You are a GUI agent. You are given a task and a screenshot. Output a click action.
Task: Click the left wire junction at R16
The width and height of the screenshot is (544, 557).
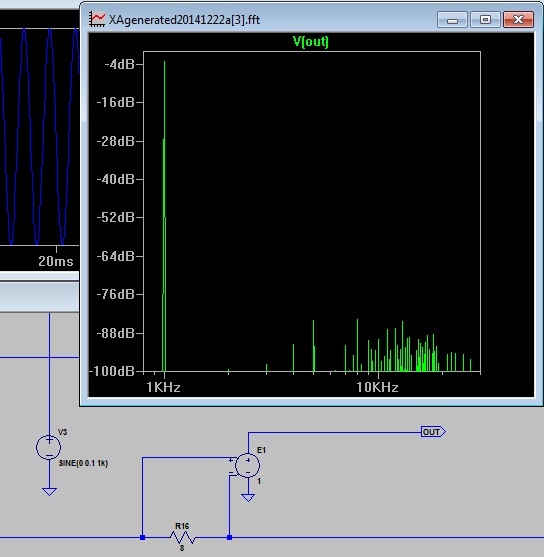pos(142,537)
